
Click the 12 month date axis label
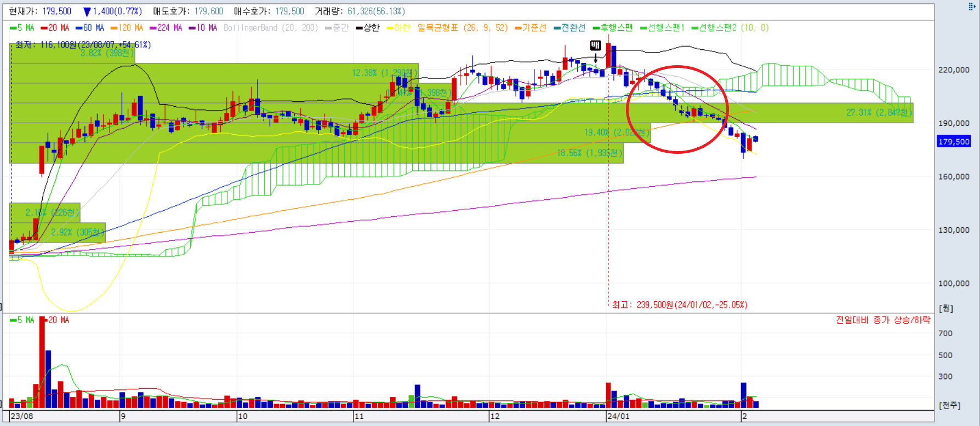[x=495, y=416]
